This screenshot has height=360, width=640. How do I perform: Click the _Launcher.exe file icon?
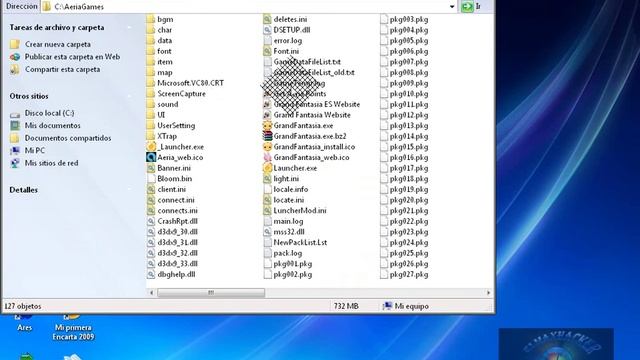[151, 147]
